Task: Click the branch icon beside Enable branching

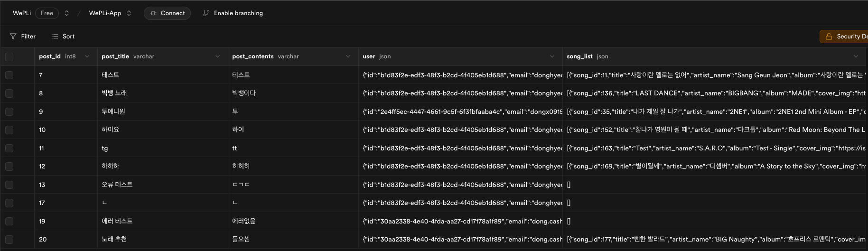Action: point(206,13)
